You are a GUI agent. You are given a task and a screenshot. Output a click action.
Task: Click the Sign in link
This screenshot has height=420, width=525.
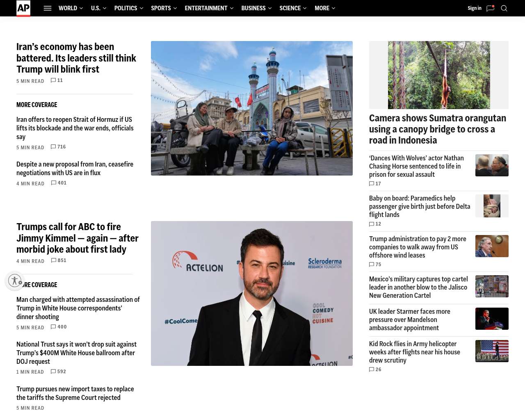(474, 8)
